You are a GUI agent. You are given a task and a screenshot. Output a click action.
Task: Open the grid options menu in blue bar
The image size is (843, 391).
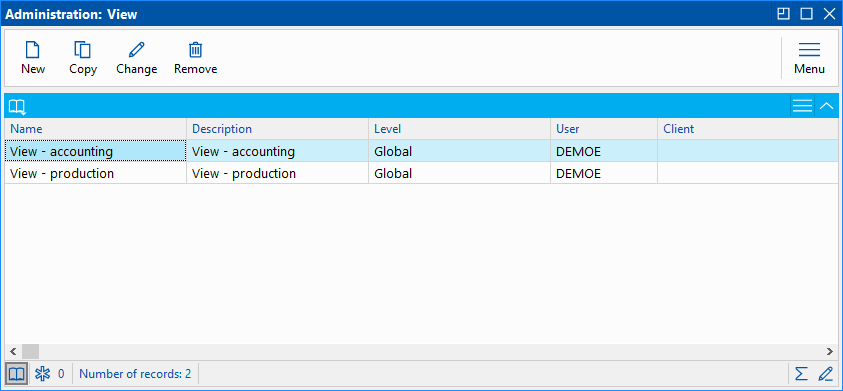802,106
